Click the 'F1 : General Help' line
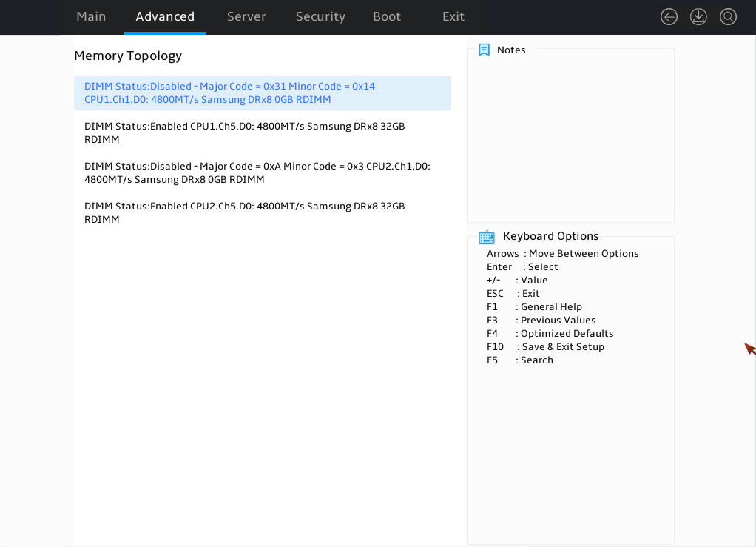Screen dimensions: 756x547 coord(534,306)
